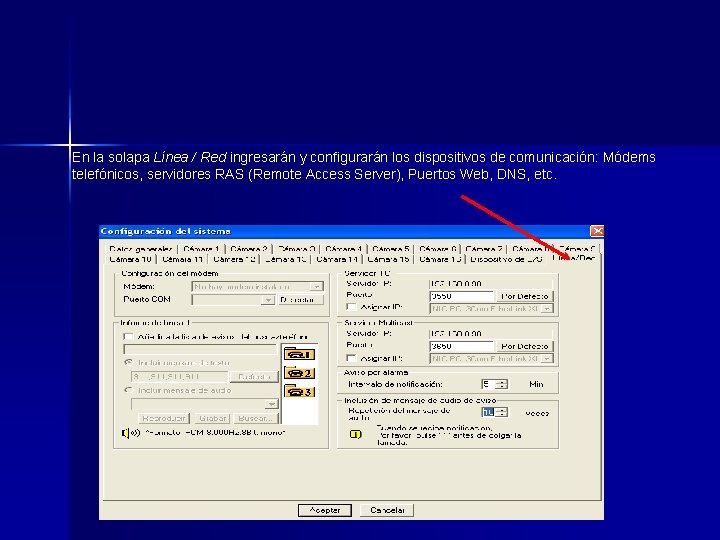Enable Asignar IP under Servidor TC
Image resolution: width=720 pixels, height=540 pixels.
pyautogui.click(x=352, y=307)
